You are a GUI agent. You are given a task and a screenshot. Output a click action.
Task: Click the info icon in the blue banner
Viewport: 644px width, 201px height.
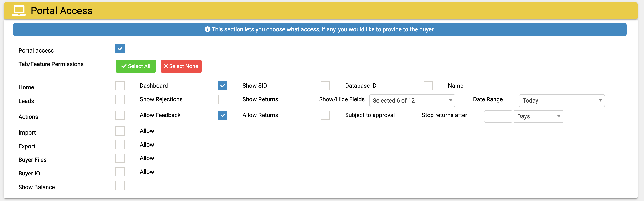(x=207, y=29)
